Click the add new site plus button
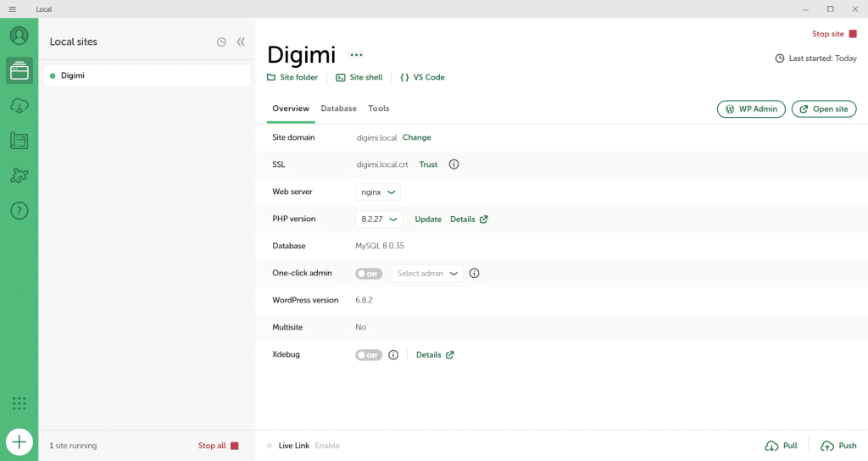This screenshot has height=461, width=868. (x=19, y=442)
